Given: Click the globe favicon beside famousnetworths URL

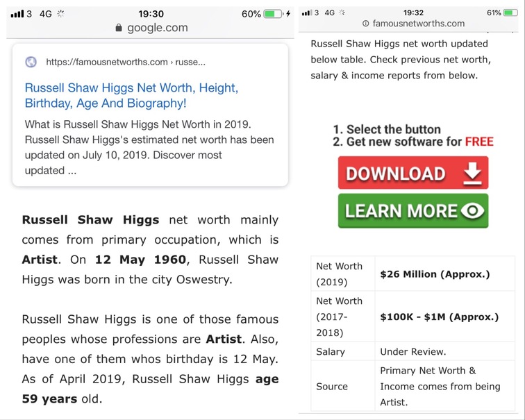Looking at the screenshot, I should pyautogui.click(x=31, y=62).
